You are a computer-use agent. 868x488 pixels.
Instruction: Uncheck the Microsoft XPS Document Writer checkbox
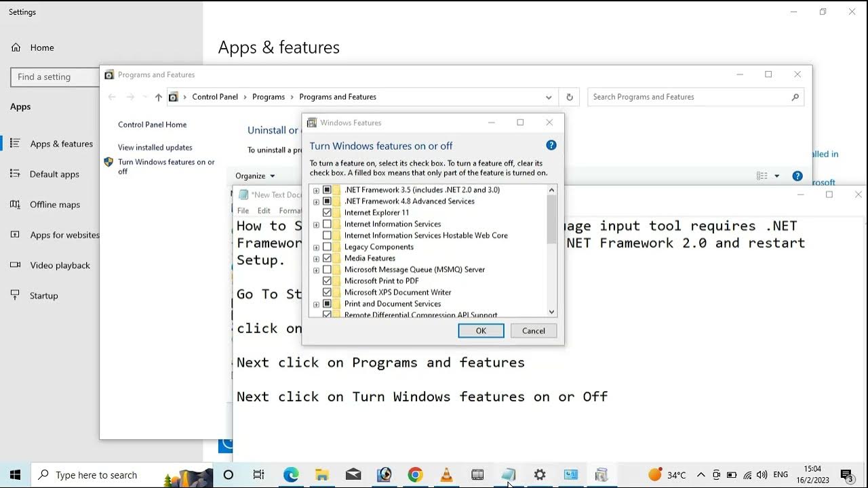(x=327, y=292)
